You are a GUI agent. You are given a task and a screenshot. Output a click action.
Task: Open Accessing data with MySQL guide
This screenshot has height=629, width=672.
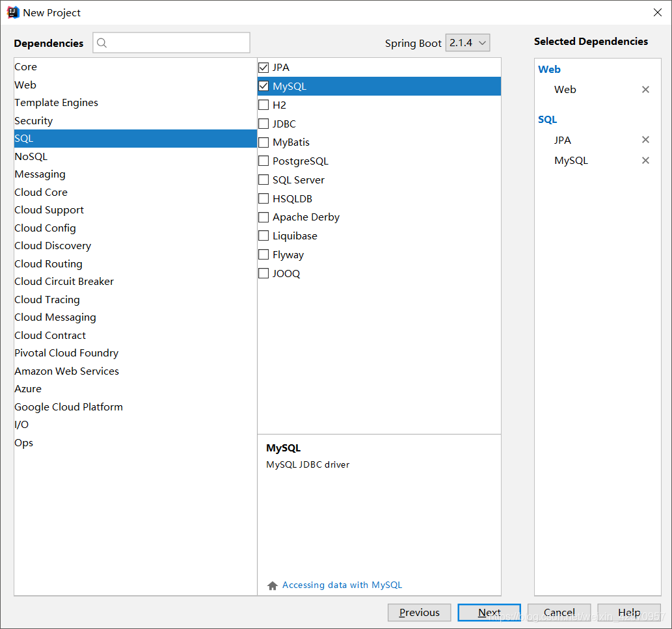point(342,585)
